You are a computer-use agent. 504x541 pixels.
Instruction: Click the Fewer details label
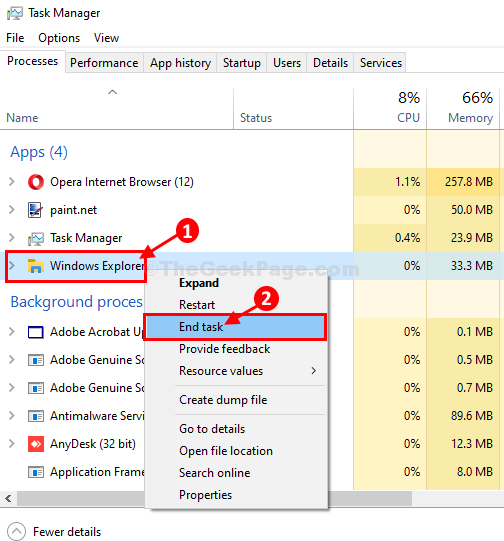click(x=67, y=532)
